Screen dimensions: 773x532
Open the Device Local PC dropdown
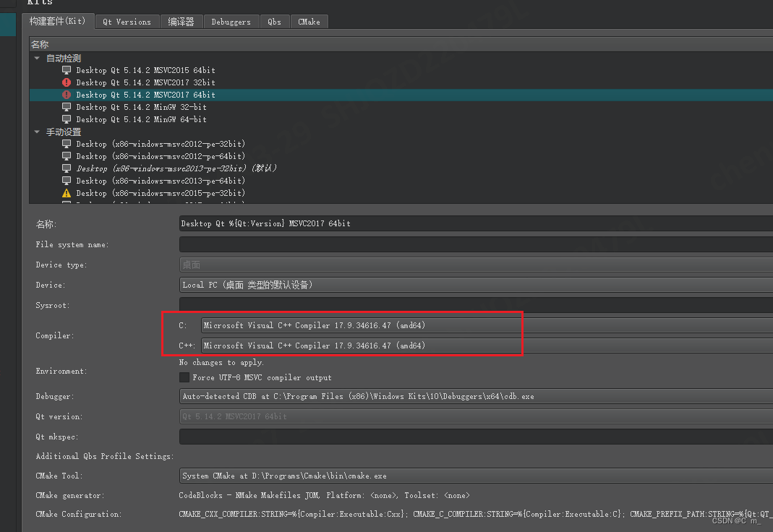477,286
